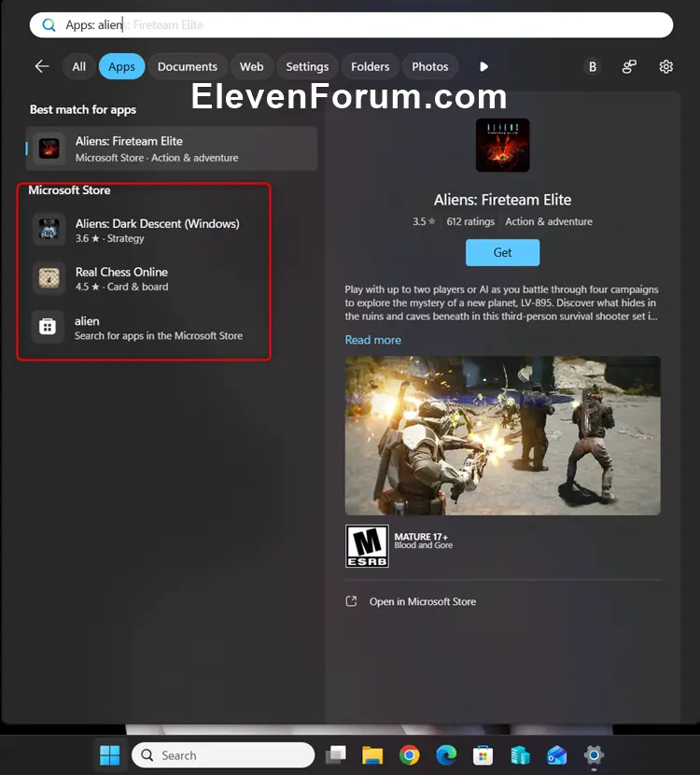The height and width of the screenshot is (775, 700).
Task: Open search settings gear icon
Action: (665, 66)
